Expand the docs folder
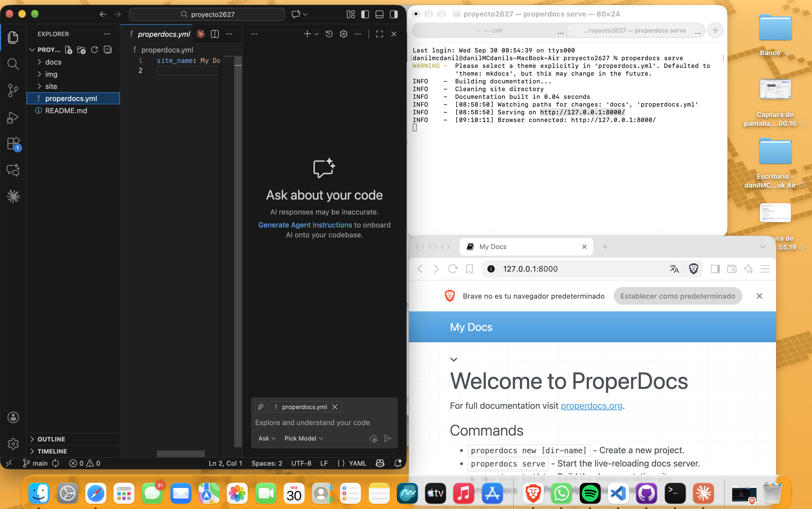The image size is (812, 509). point(73,62)
